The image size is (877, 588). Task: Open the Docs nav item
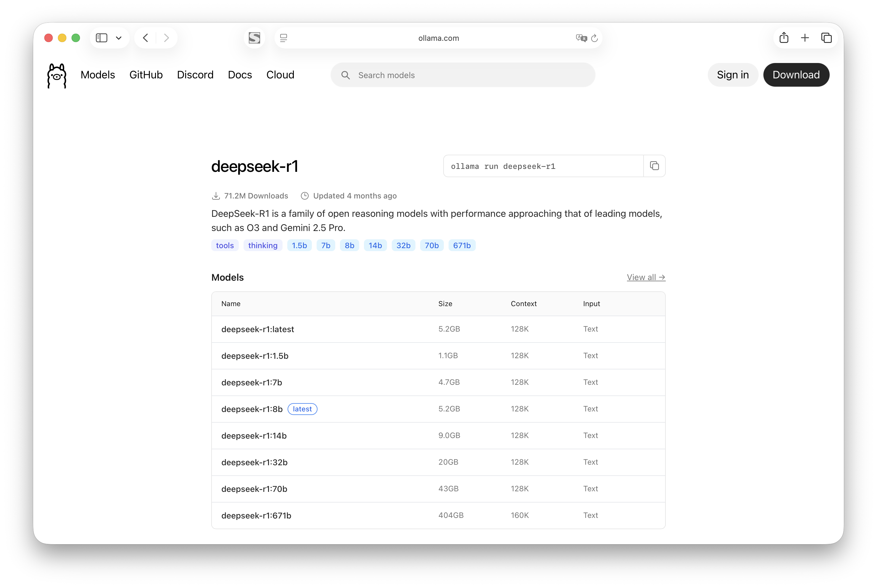pos(240,75)
